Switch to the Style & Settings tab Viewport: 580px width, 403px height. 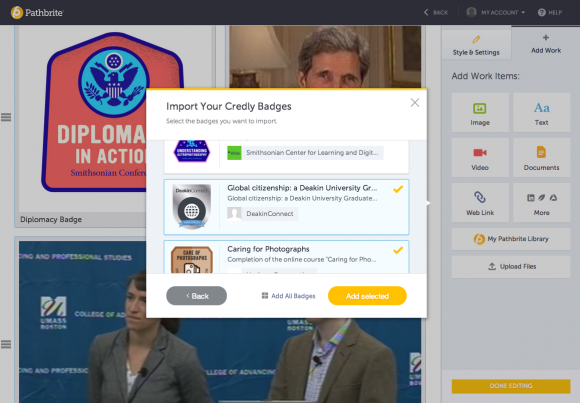coord(476,45)
